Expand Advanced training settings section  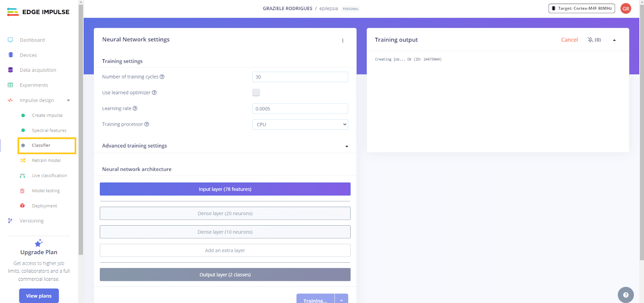coord(347,146)
